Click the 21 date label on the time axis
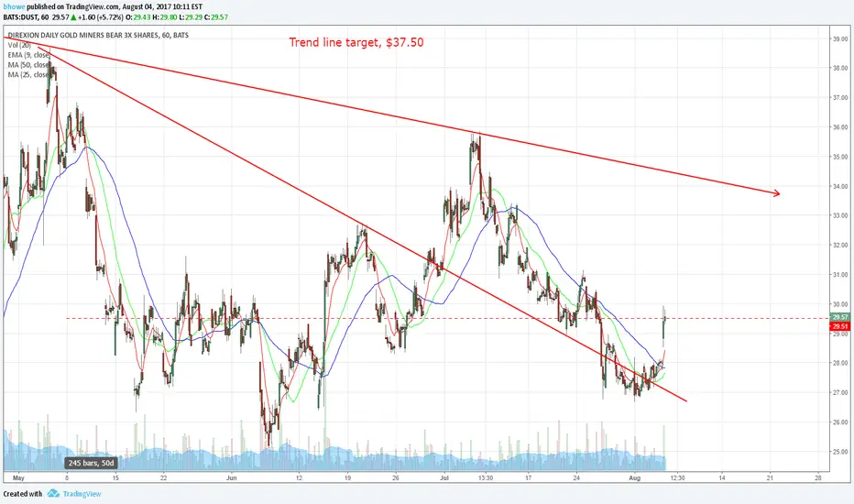This screenshot has height=504, width=854. (x=770, y=477)
